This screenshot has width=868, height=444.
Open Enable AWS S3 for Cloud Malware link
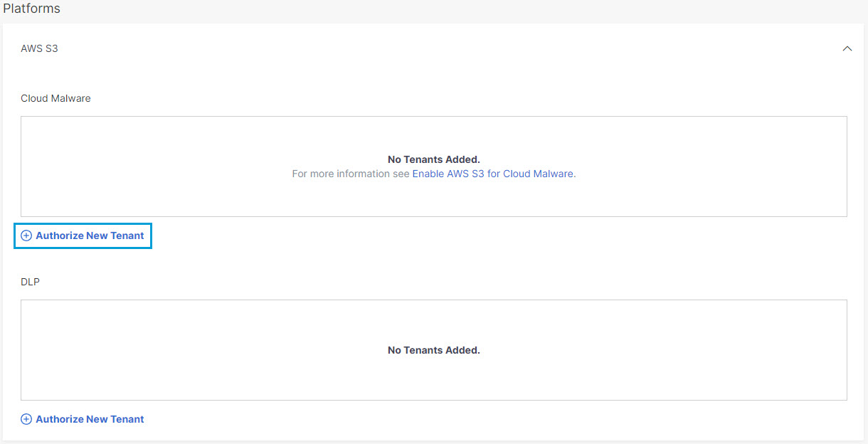coord(494,174)
